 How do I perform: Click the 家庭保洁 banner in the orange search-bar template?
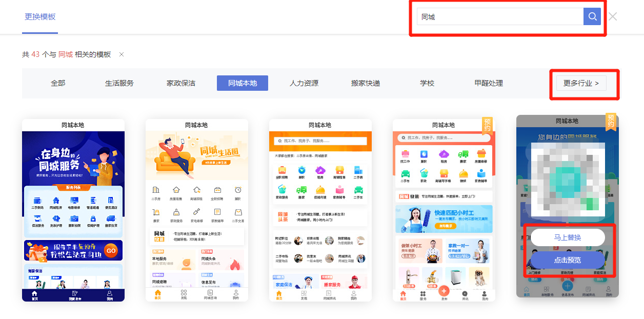click(295, 282)
